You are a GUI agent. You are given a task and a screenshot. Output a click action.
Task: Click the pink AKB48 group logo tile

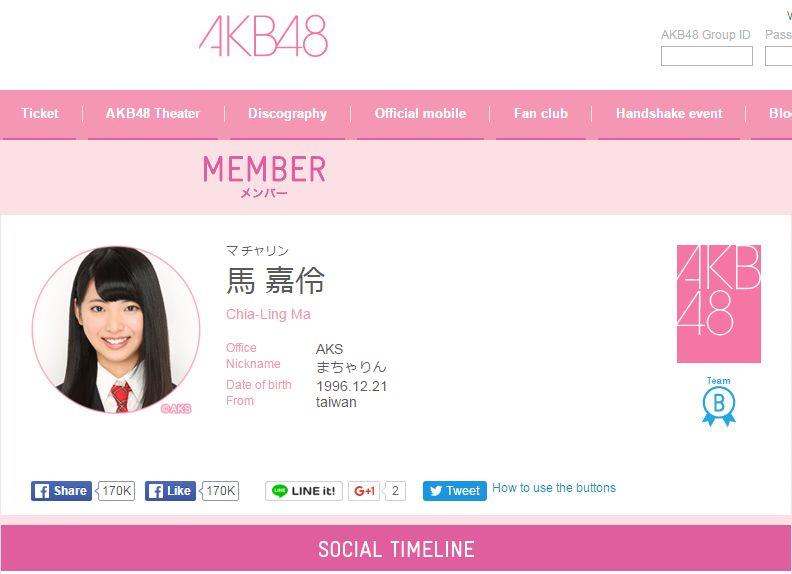(719, 304)
